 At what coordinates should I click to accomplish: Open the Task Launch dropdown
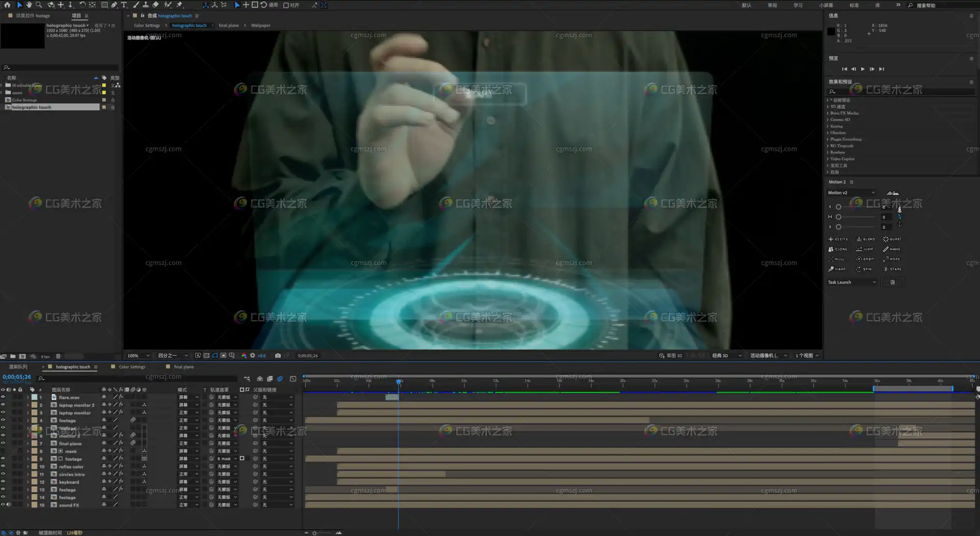tap(852, 282)
